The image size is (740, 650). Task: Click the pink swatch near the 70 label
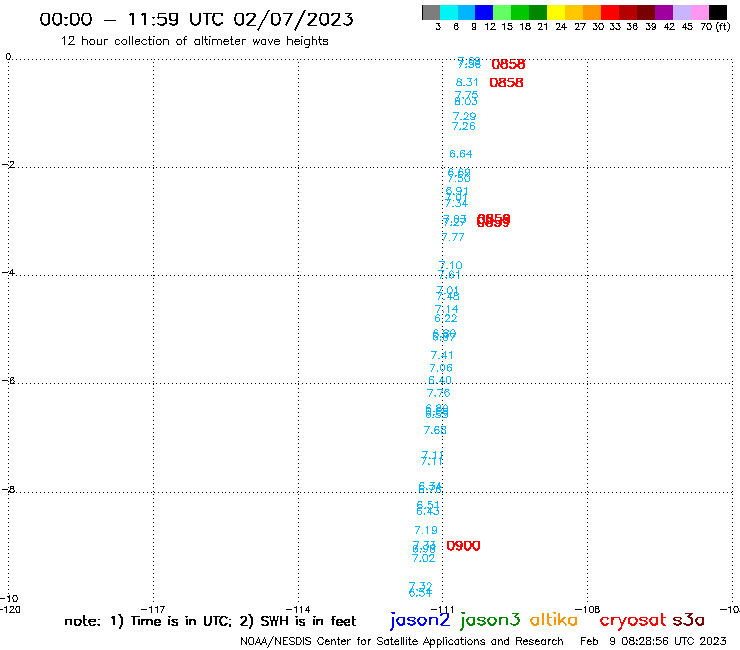699,13
